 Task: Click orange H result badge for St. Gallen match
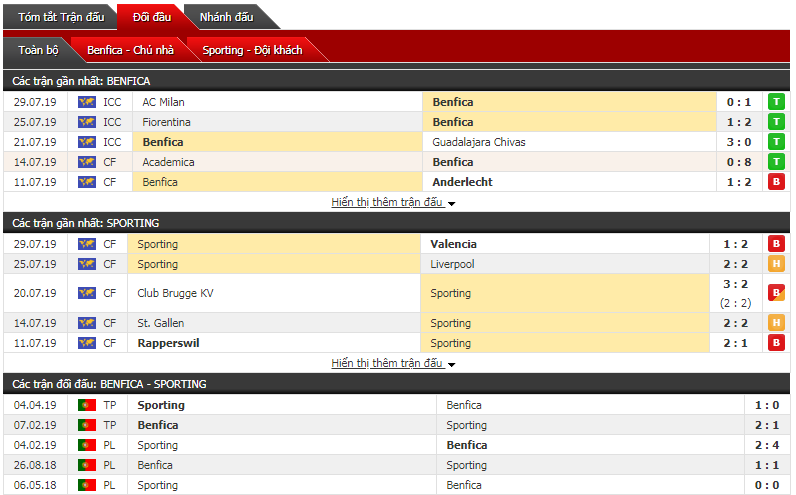776,323
